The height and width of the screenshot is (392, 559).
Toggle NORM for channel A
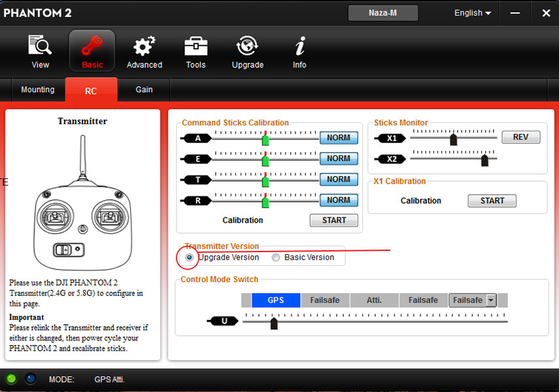(339, 138)
